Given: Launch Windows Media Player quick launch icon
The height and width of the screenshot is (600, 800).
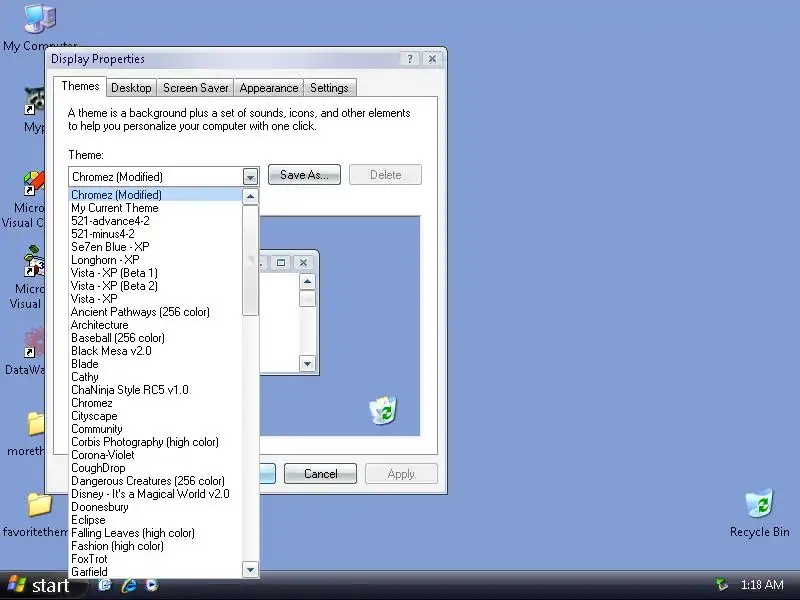Looking at the screenshot, I should coord(152,585).
